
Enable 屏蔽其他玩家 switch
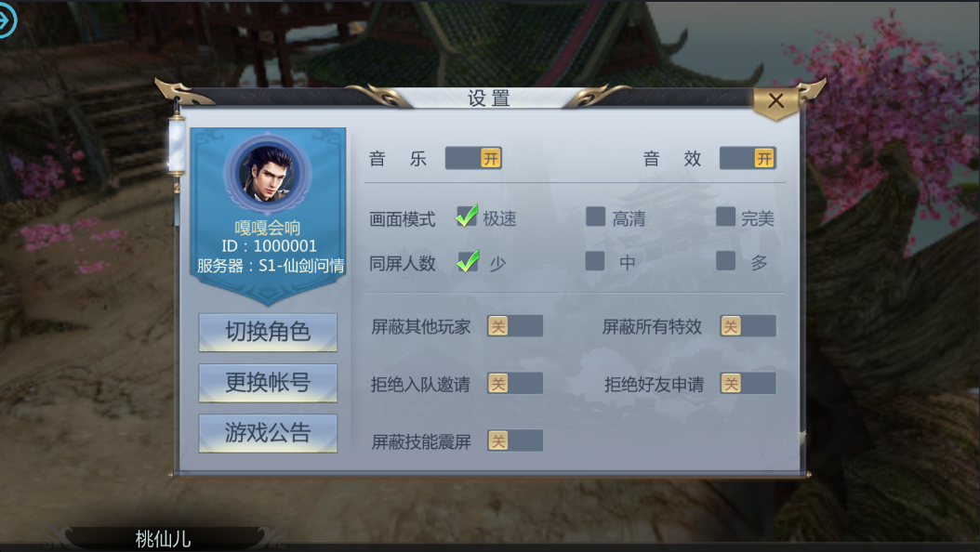515,326
